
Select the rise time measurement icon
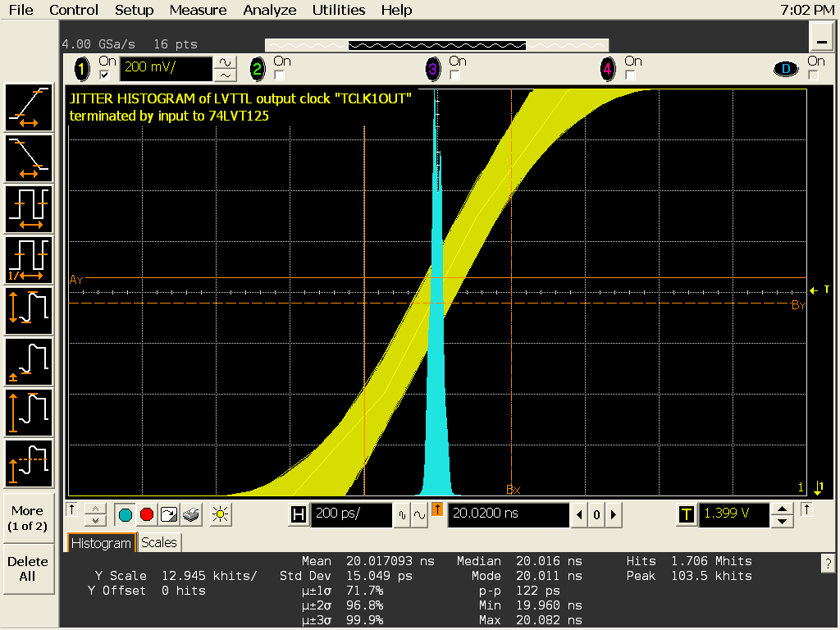(29, 107)
